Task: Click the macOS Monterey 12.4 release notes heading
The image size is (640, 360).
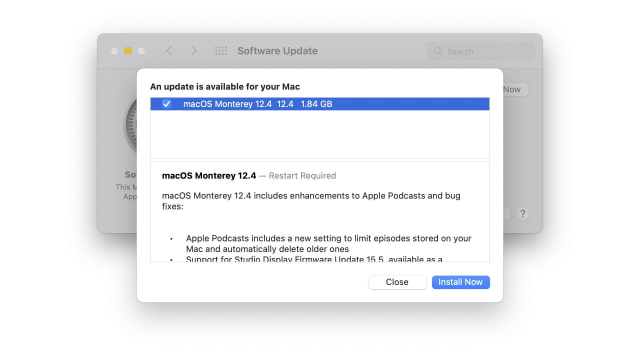Action: 209,176
